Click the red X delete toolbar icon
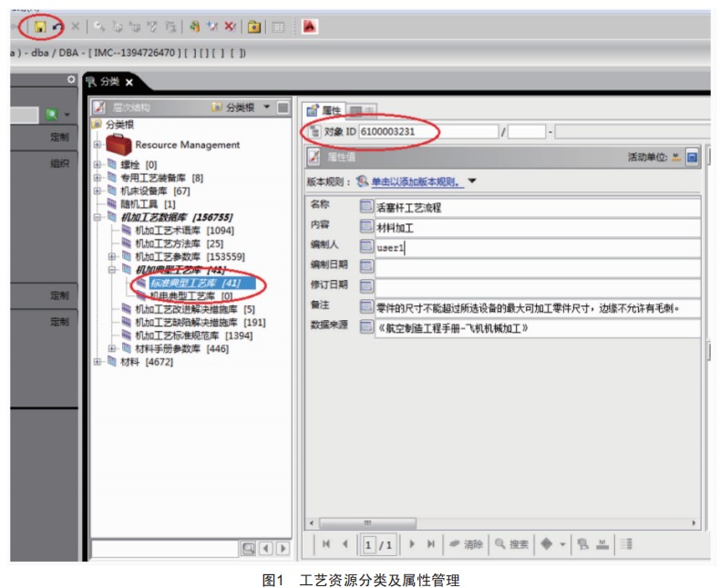Screen dimensions: 720x588 point(231,27)
